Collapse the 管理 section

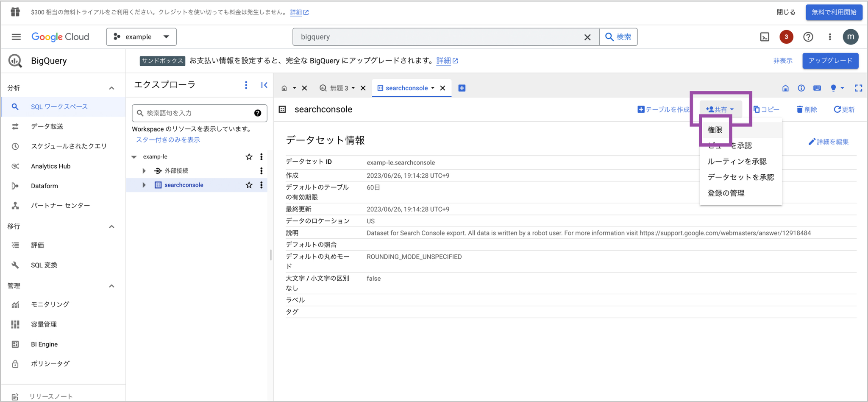111,286
